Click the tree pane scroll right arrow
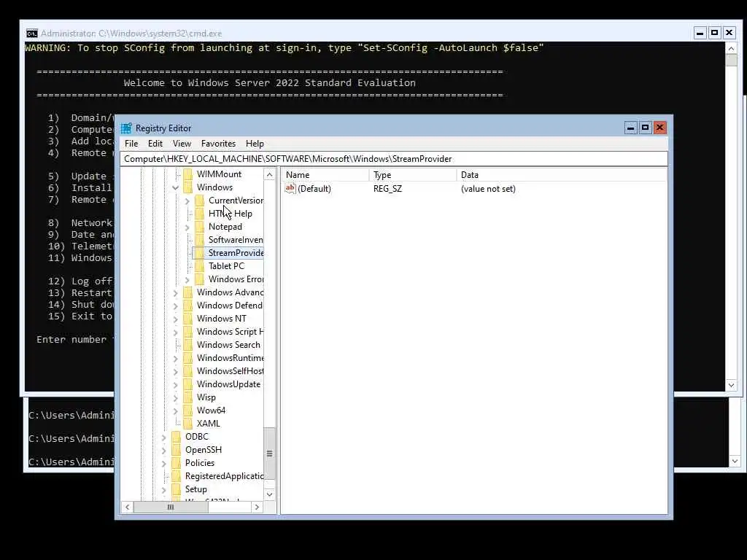747x560 pixels. [257, 507]
